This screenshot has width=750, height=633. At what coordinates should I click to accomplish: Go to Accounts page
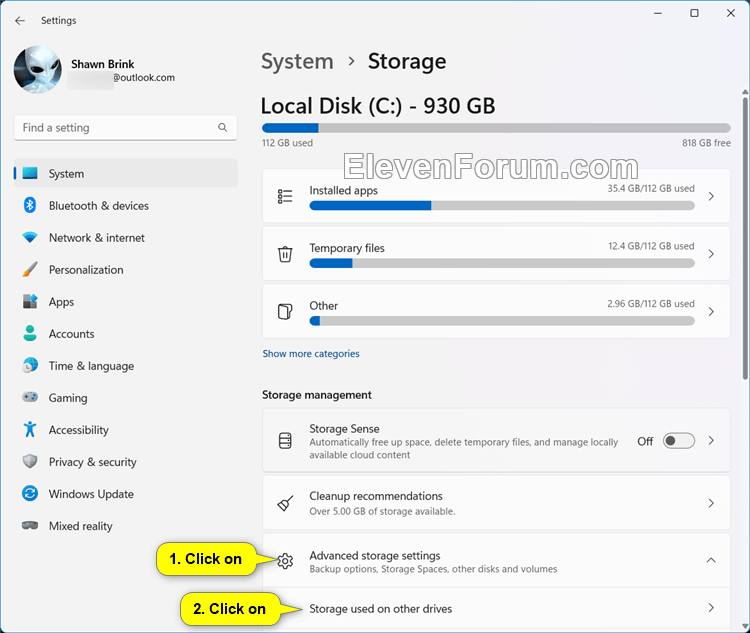[x=125, y=333]
